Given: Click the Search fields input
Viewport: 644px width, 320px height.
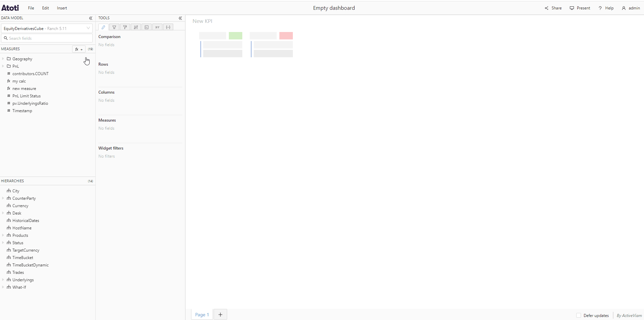Looking at the screenshot, I should (47, 38).
